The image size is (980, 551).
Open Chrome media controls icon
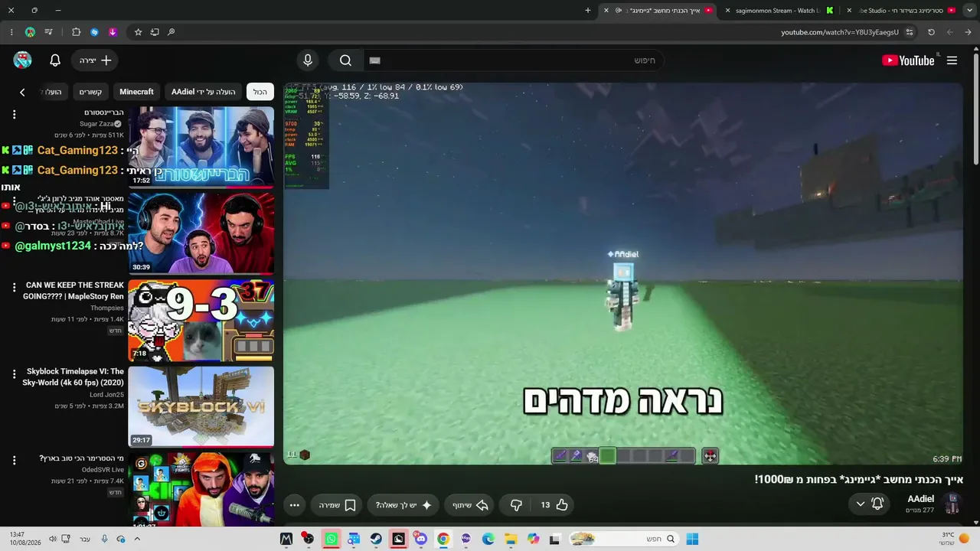click(x=48, y=32)
